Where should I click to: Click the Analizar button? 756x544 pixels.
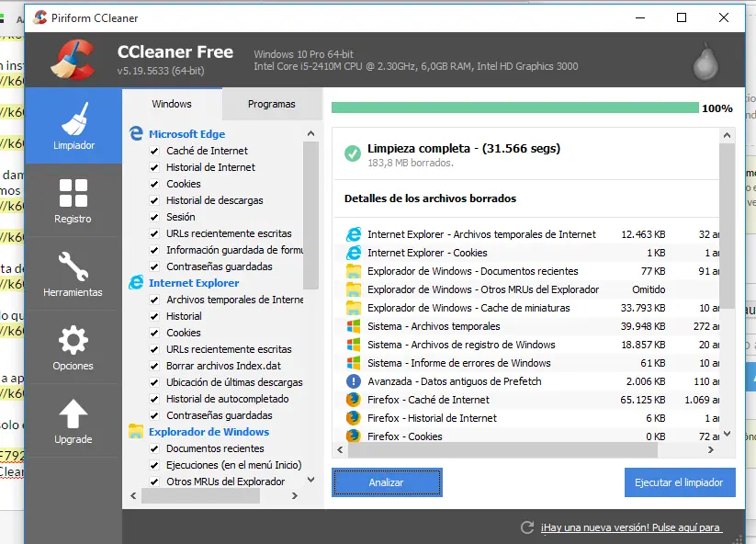[x=387, y=482]
